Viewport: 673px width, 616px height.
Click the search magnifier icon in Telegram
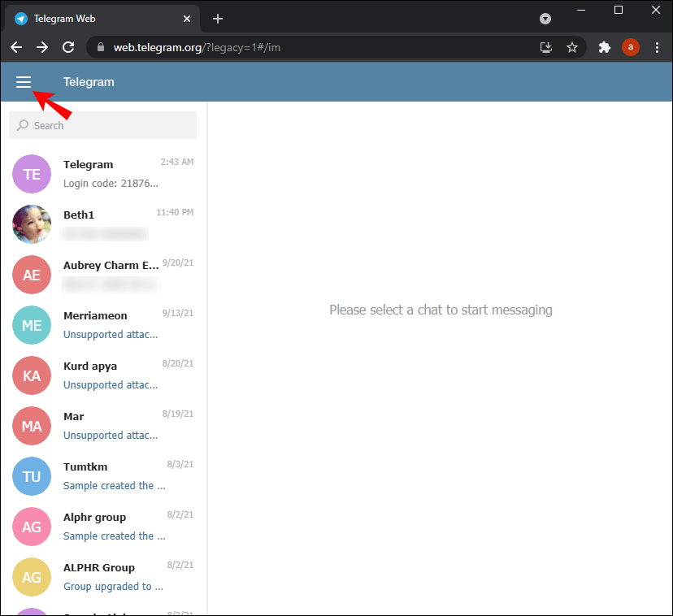coord(22,125)
